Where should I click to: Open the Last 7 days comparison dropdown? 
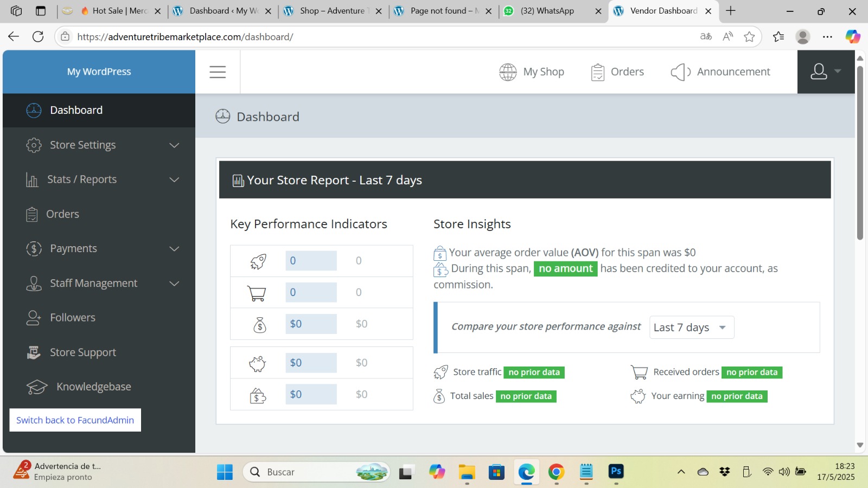(x=691, y=327)
